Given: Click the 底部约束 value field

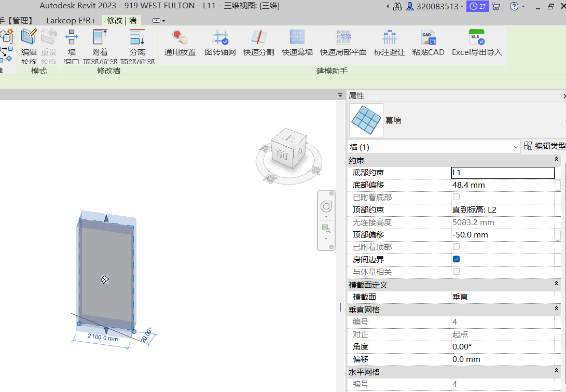Looking at the screenshot, I should (x=502, y=173).
